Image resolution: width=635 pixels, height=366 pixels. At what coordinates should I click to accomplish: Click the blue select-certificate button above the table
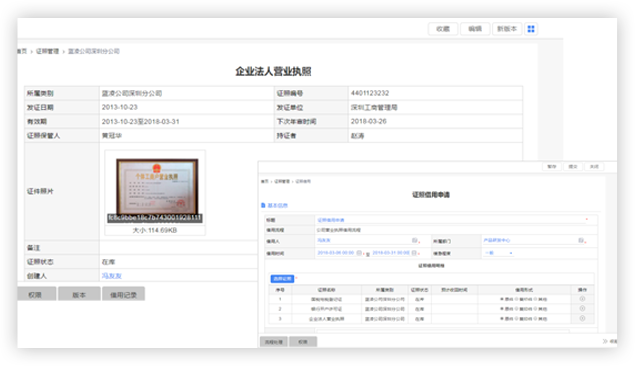pos(282,279)
